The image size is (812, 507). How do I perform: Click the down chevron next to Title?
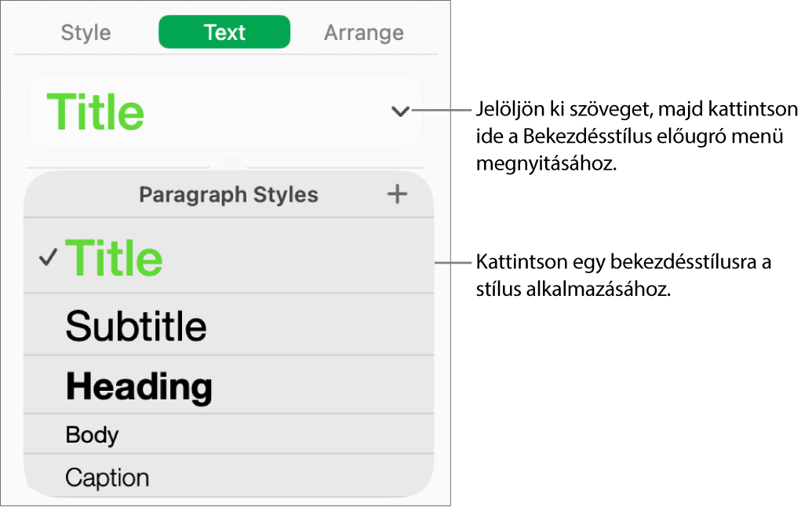[x=400, y=112]
